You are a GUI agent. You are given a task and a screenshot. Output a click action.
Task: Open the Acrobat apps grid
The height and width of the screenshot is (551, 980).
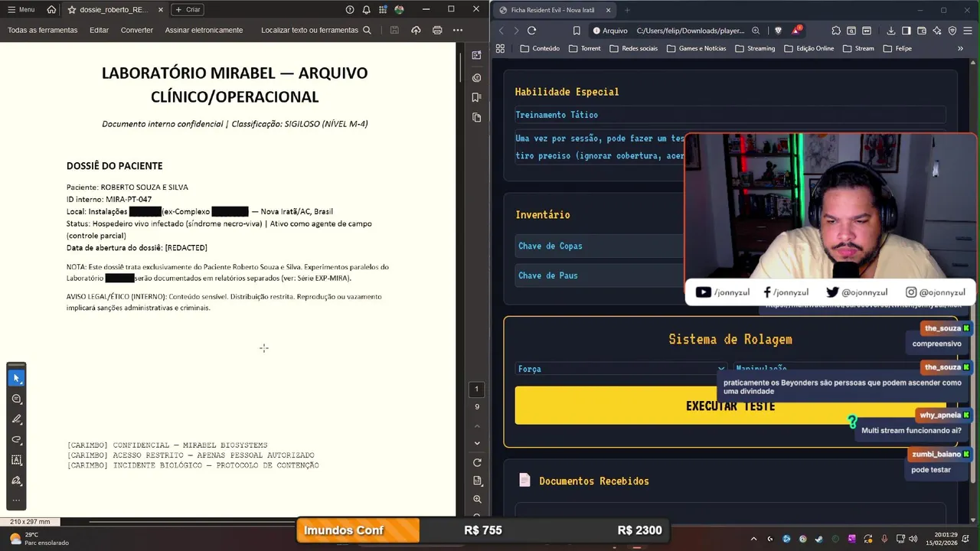click(x=383, y=10)
